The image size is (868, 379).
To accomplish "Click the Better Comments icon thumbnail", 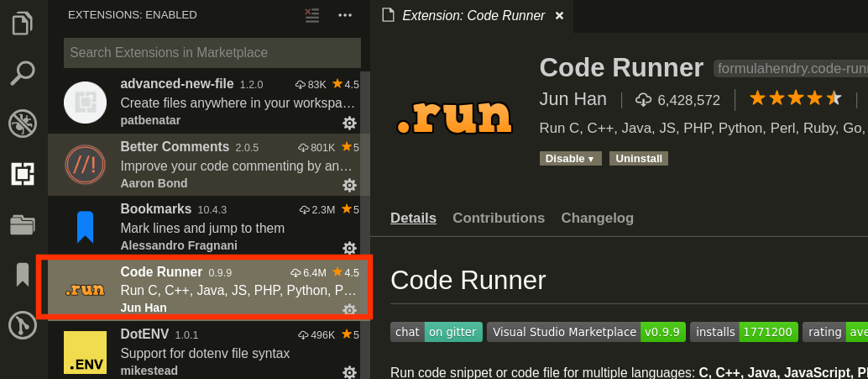I will [86, 165].
